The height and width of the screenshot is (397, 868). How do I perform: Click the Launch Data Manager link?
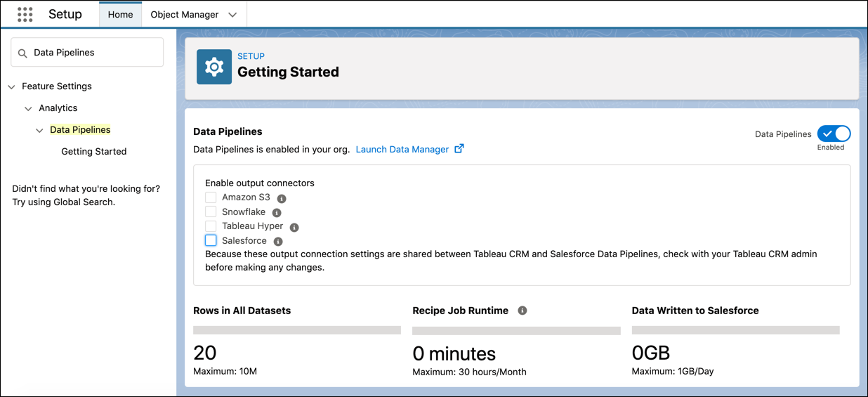click(x=402, y=149)
